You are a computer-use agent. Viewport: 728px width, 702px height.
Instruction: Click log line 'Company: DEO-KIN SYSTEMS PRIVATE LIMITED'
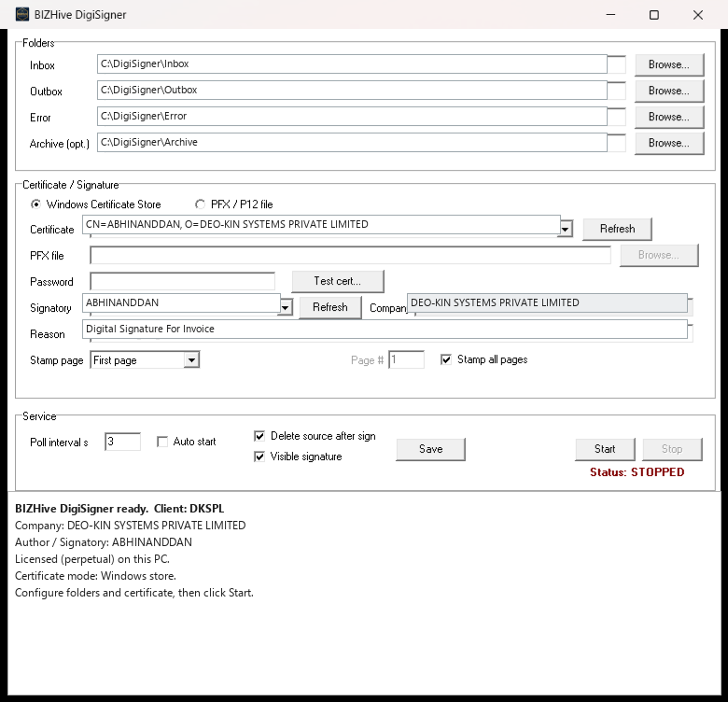(x=130, y=526)
